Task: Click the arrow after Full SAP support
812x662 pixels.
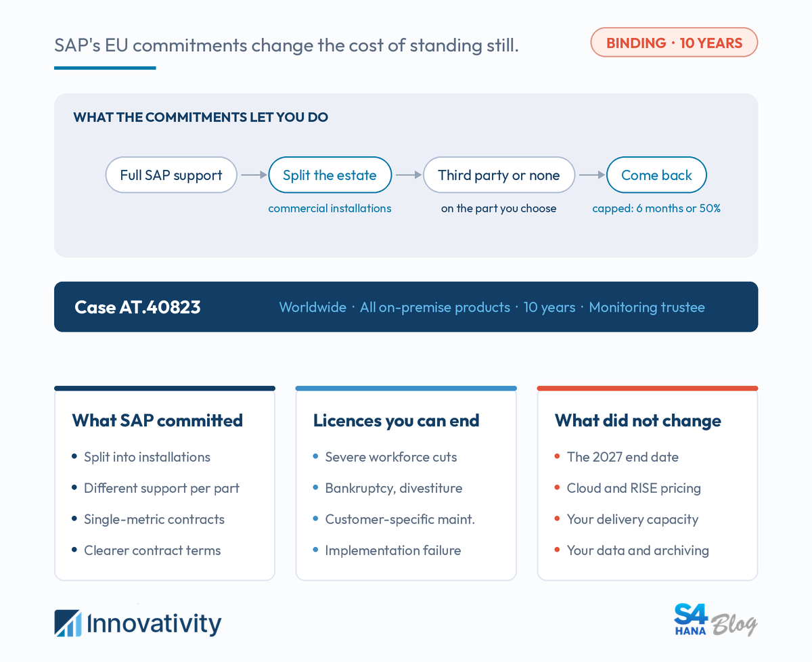Action: click(x=254, y=175)
